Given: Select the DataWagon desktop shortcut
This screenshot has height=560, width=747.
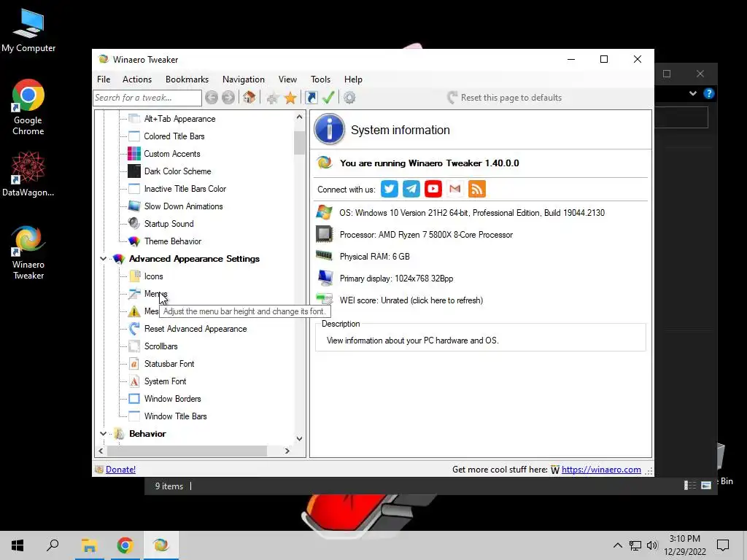Looking at the screenshot, I should [28, 174].
